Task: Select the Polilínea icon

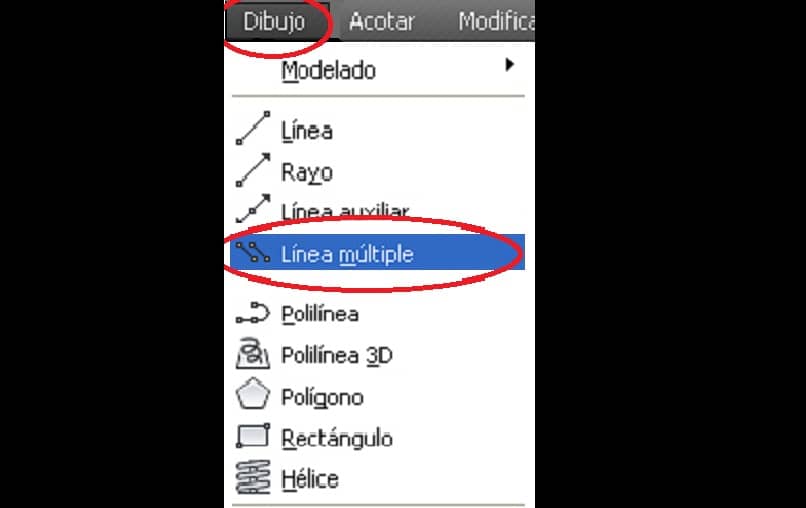Action: click(x=252, y=313)
